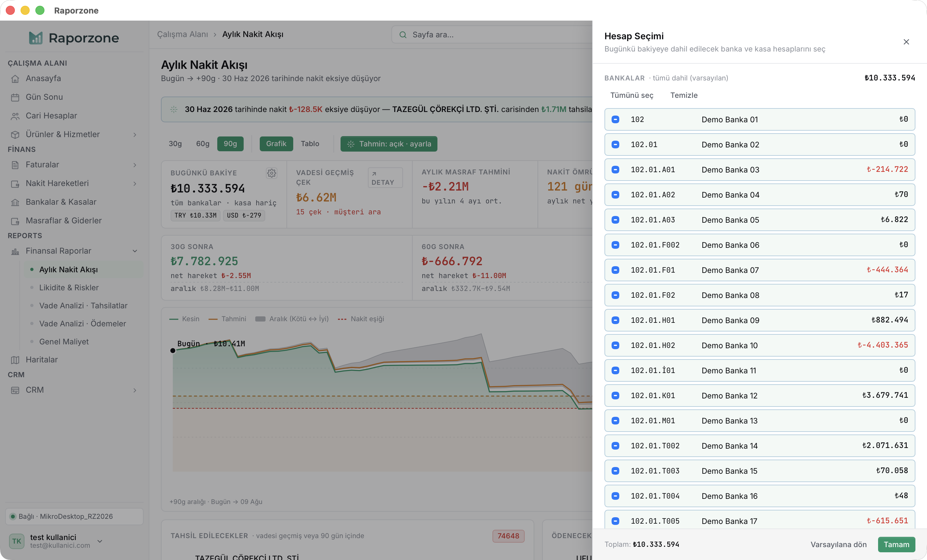Select the 60g period tab
Image resolution: width=927 pixels, height=560 pixels.
pyautogui.click(x=203, y=144)
